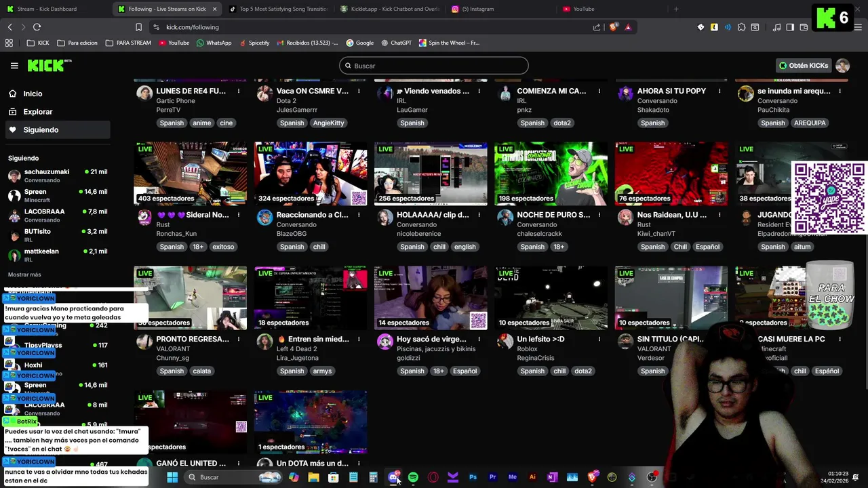
Task: Click the AngieKitty tag under JulesGamerrr
Action: point(328,123)
